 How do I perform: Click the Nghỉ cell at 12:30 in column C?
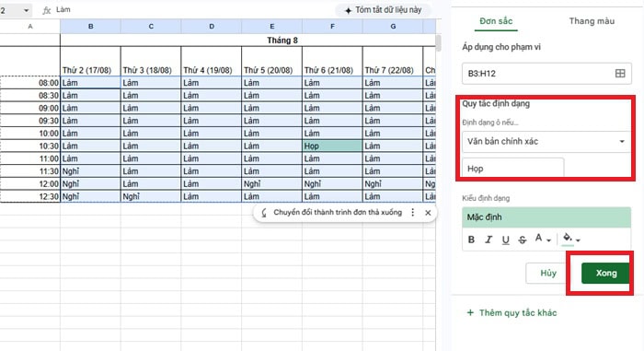[x=151, y=197]
